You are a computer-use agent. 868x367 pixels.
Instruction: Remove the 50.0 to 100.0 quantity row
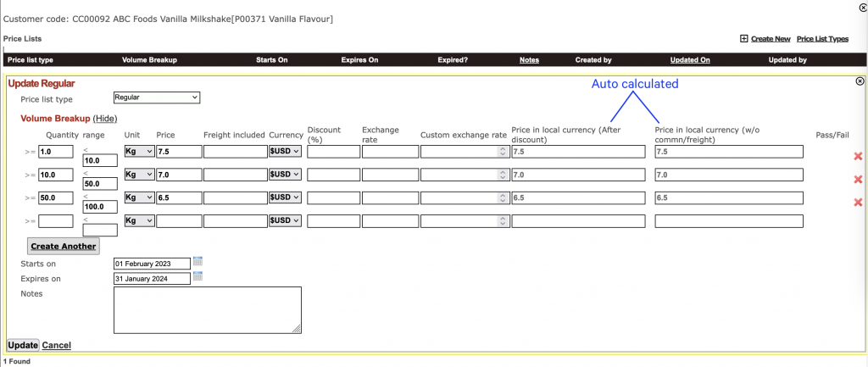[x=858, y=202]
